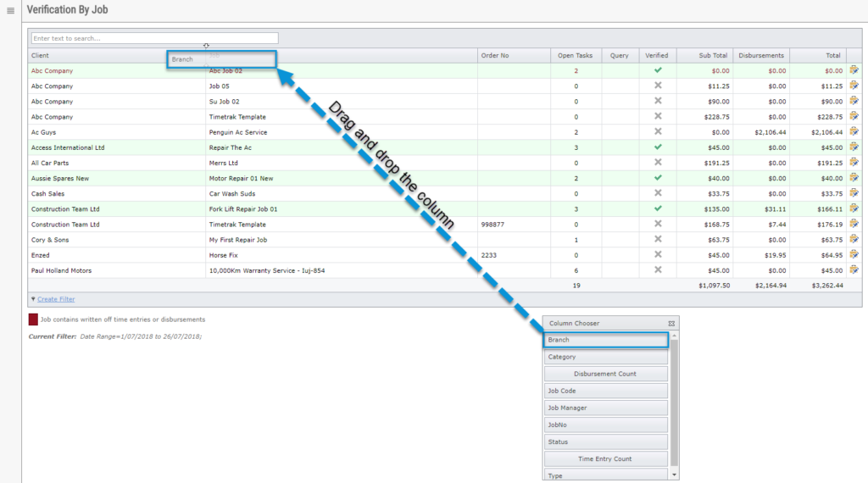Click edit icon for Car Wash Suds row
The image size is (868, 483).
pos(854,193)
